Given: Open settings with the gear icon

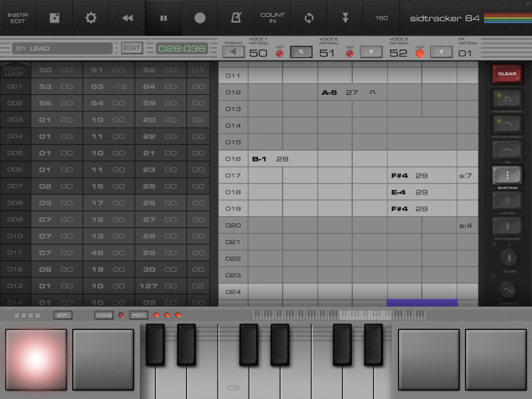Looking at the screenshot, I should (x=90, y=18).
